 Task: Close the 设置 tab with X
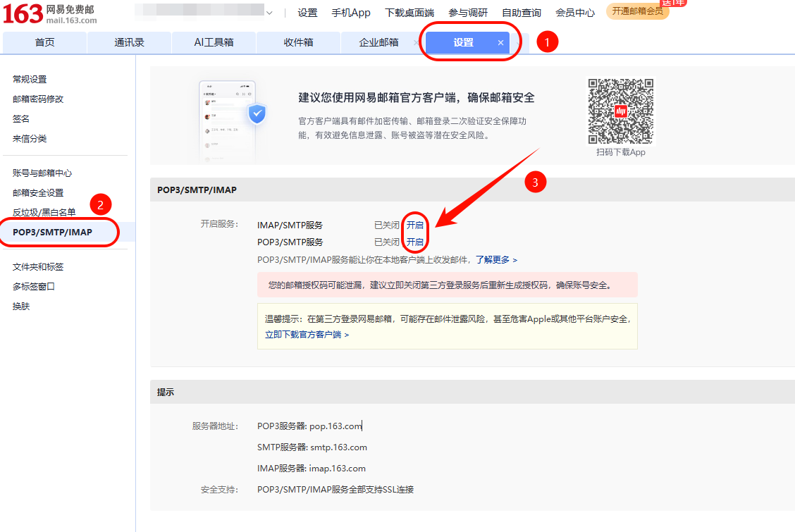pos(500,42)
